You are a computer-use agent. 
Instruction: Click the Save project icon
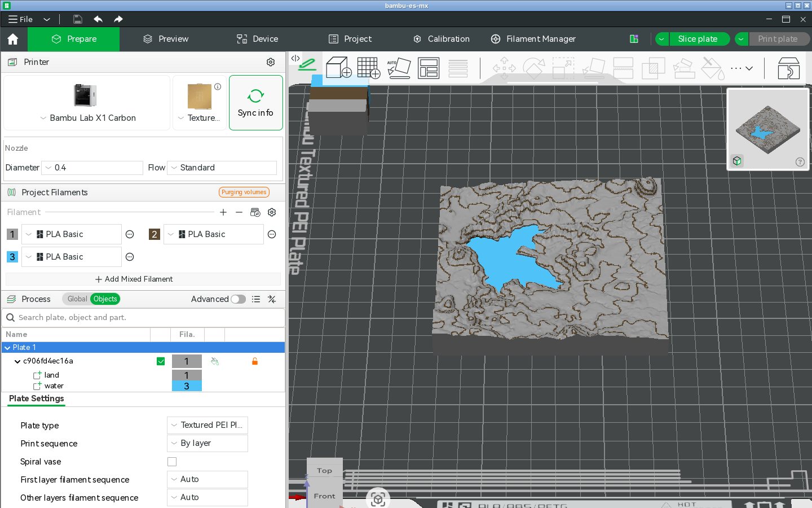[78, 19]
